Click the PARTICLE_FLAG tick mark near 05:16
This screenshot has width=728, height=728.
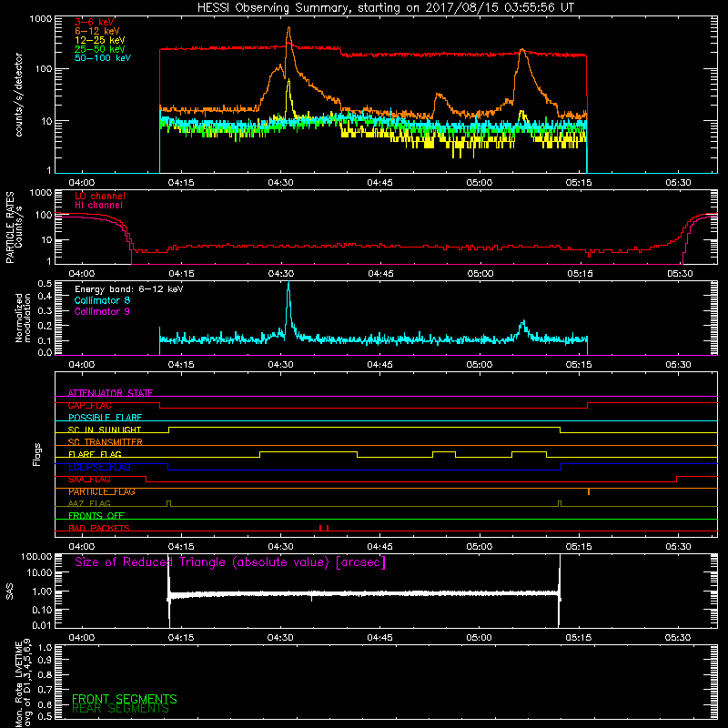[589, 491]
